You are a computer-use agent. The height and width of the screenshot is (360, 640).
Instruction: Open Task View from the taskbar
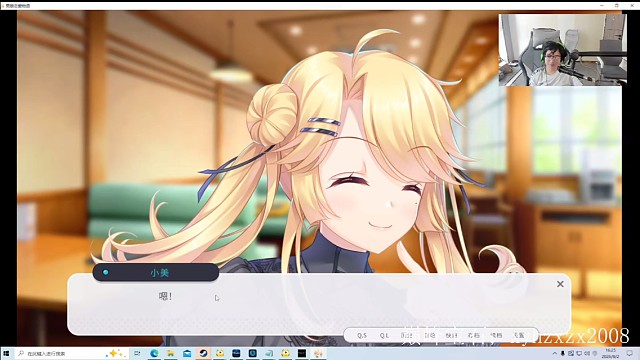pyautogui.click(x=137, y=353)
